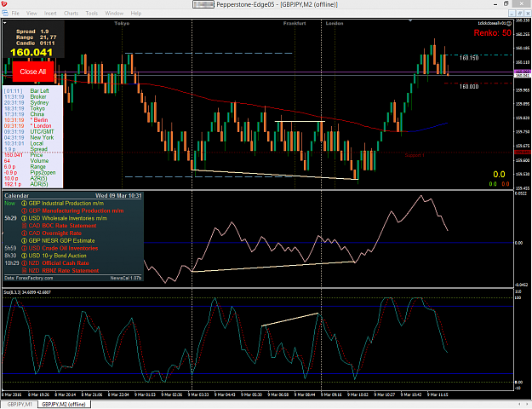Click the Frankfurt session label at chart top
Image resolution: width=532 pixels, height=409 pixels.
[295, 24]
